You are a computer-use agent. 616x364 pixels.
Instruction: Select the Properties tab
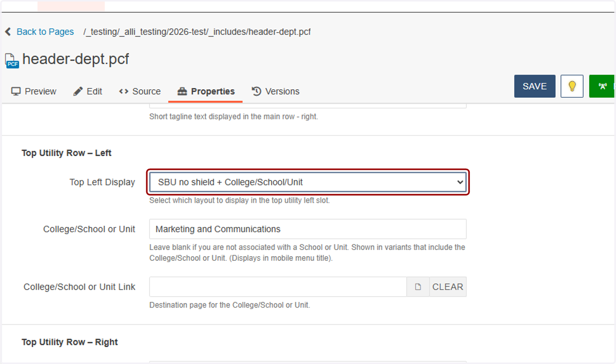coord(206,91)
